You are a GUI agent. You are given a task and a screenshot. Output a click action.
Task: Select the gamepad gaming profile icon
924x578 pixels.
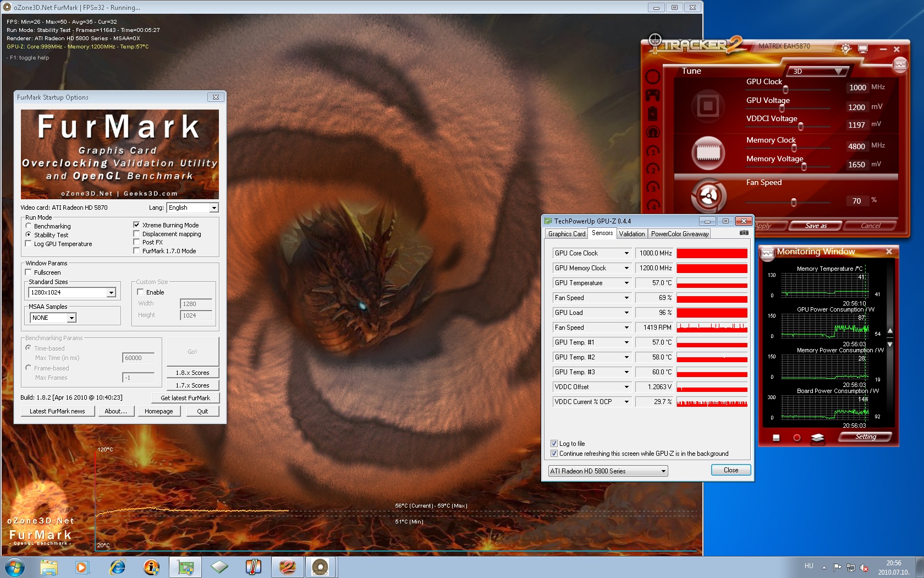tap(653, 95)
